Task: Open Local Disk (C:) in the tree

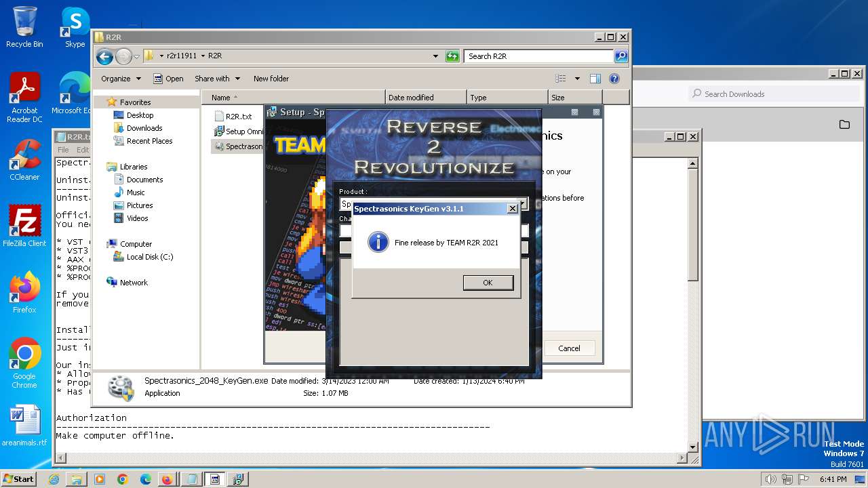Action: click(x=150, y=257)
